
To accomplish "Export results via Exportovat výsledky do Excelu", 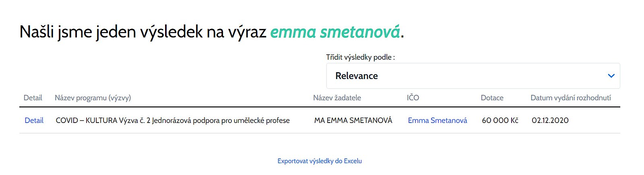I will [x=320, y=161].
